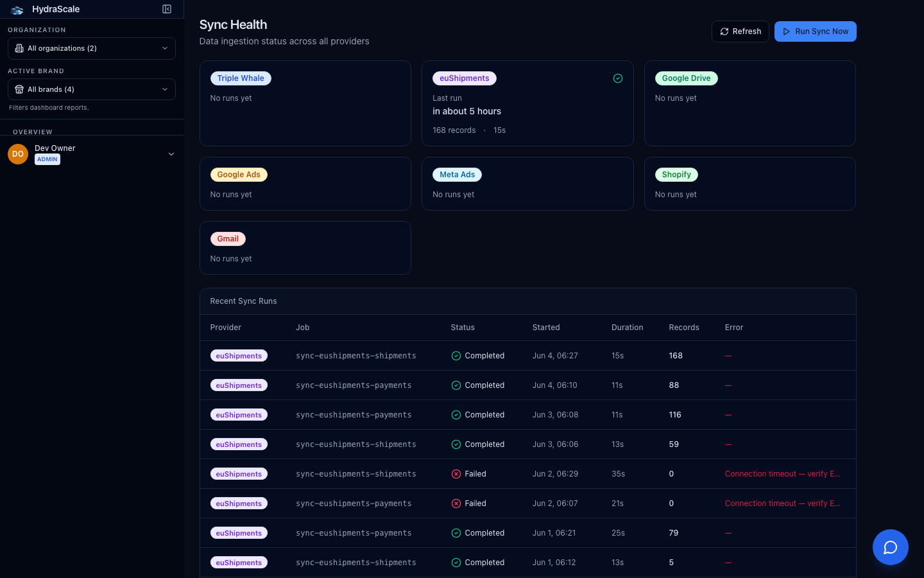Image resolution: width=924 pixels, height=578 pixels.
Task: Click the Job column header
Action: point(303,328)
